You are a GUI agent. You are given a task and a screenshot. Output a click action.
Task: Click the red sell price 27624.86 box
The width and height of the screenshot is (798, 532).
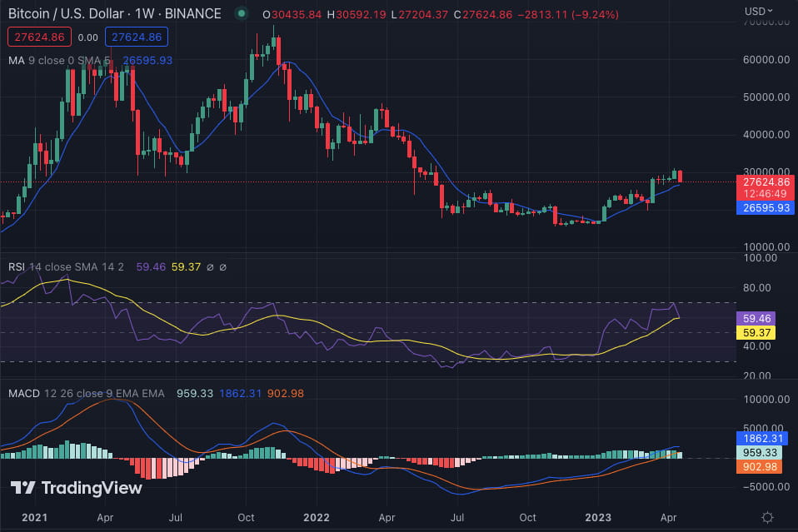(x=39, y=37)
